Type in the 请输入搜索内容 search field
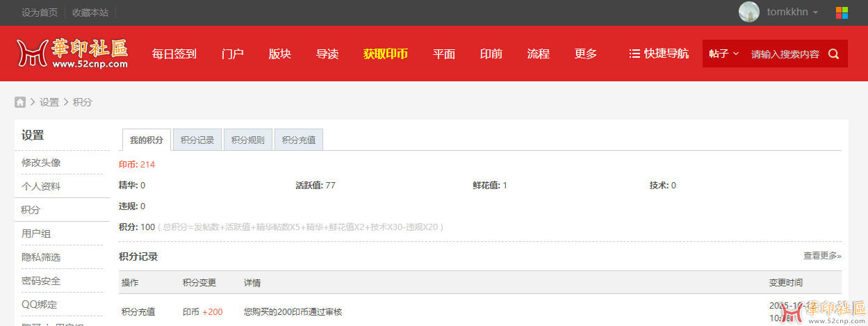 785,54
